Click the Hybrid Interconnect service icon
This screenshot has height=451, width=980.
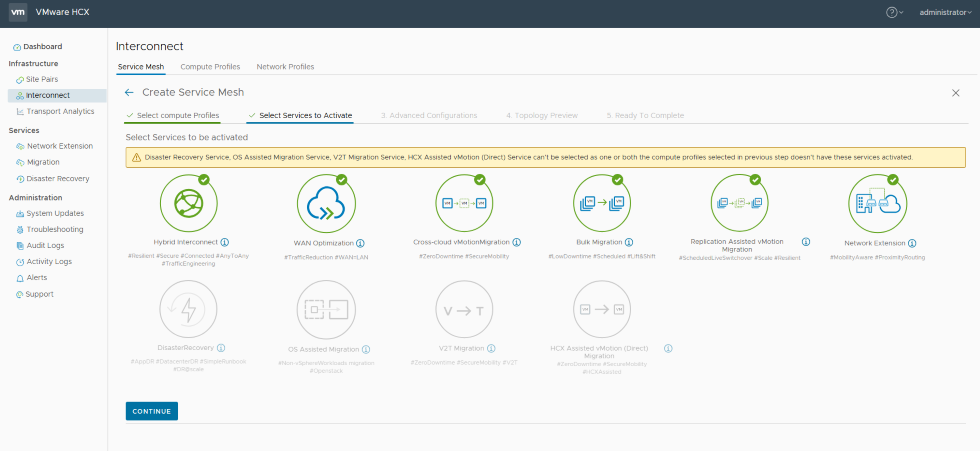[188, 203]
